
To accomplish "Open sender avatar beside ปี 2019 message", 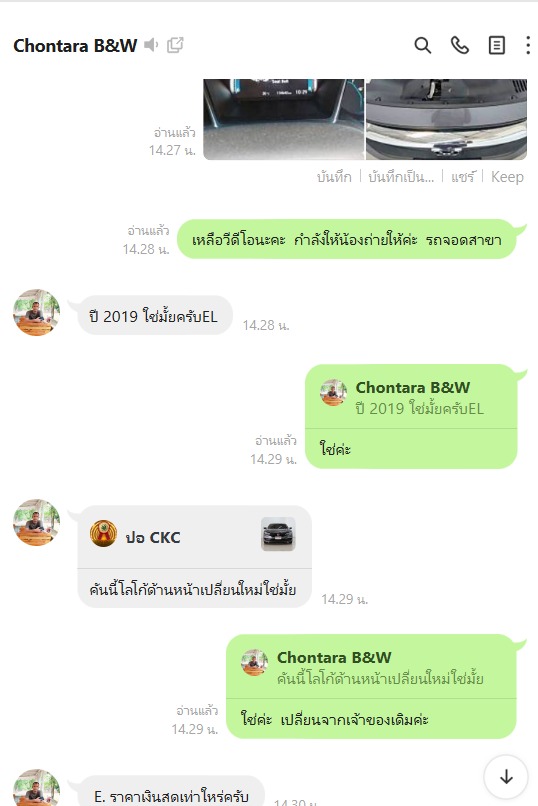I will [x=36, y=313].
